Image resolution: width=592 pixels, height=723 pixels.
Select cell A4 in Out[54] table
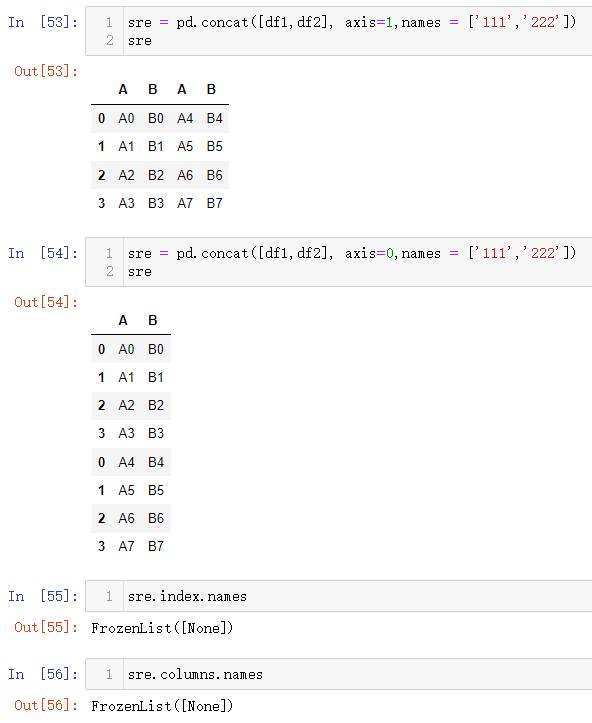(x=126, y=462)
